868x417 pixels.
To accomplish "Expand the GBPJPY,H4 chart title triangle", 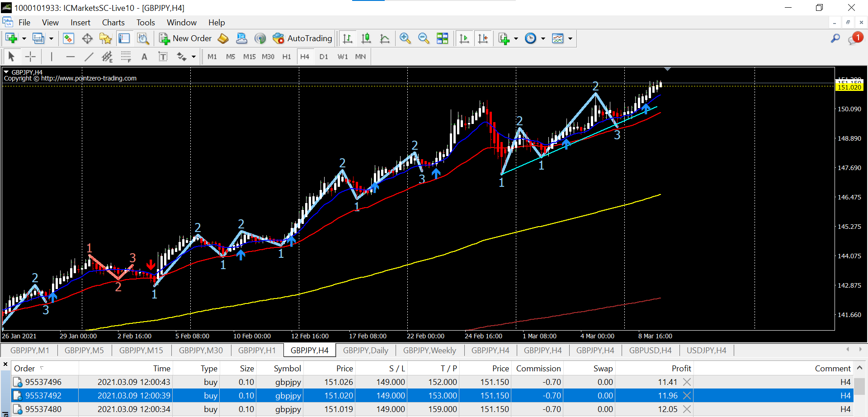I will [x=6, y=72].
